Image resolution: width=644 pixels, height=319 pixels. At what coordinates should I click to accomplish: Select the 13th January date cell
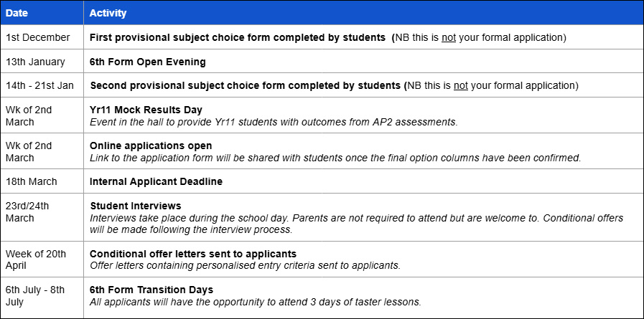[x=35, y=62]
